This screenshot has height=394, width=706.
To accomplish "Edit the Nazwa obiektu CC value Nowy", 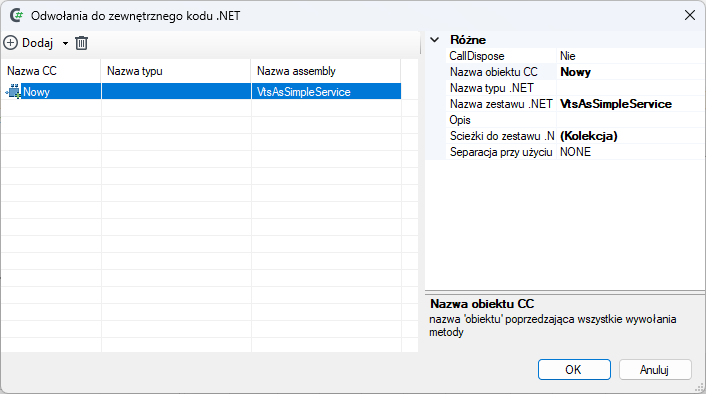I will click(x=630, y=72).
